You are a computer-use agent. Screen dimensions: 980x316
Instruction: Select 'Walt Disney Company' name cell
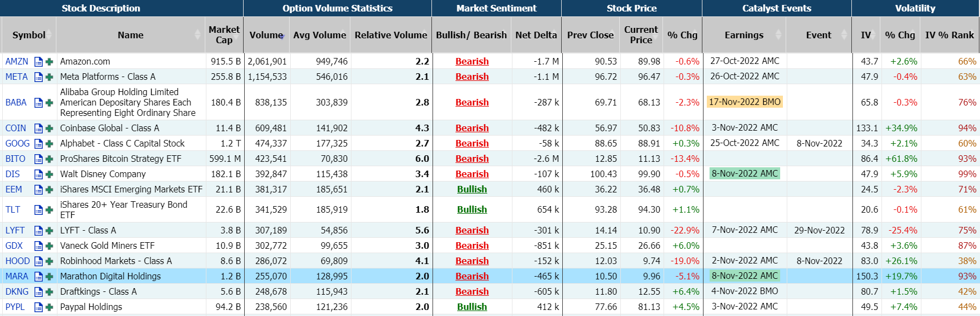pyautogui.click(x=103, y=174)
